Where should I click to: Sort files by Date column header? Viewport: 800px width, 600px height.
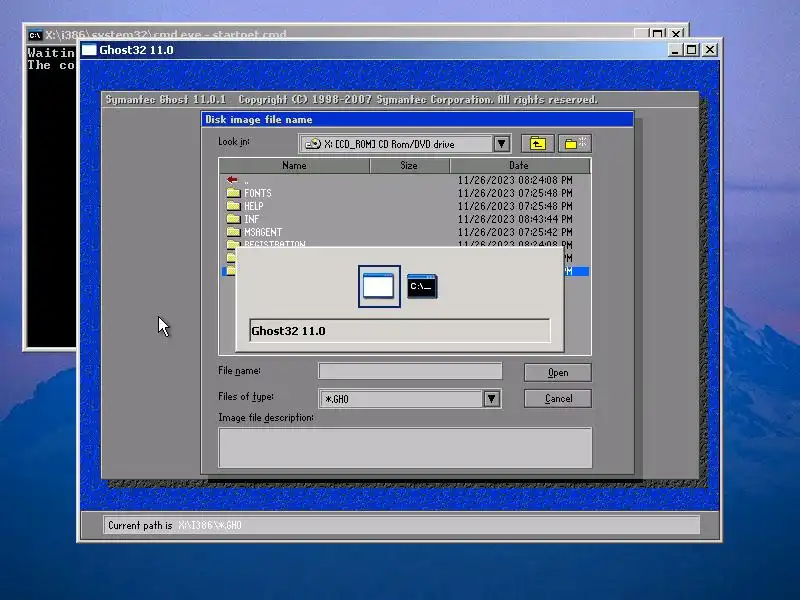pyautogui.click(x=519, y=165)
